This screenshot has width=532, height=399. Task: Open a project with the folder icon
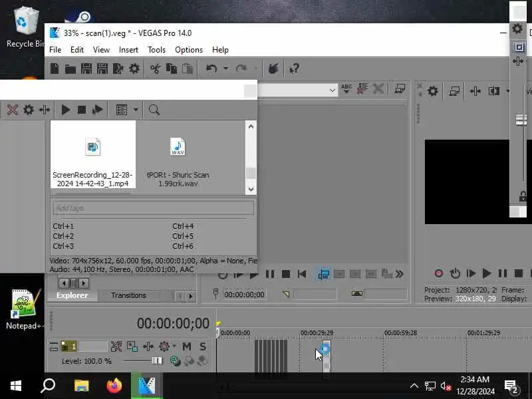[70, 69]
